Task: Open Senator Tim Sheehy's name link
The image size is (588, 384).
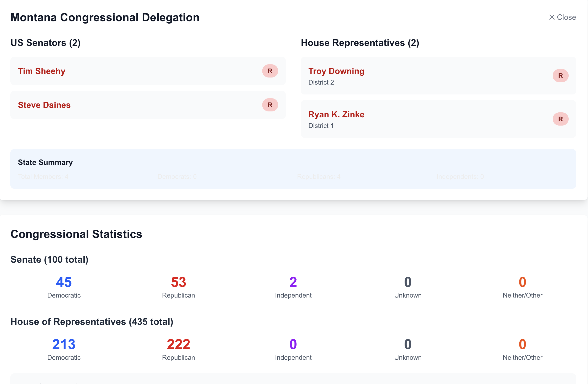Action: (41, 71)
